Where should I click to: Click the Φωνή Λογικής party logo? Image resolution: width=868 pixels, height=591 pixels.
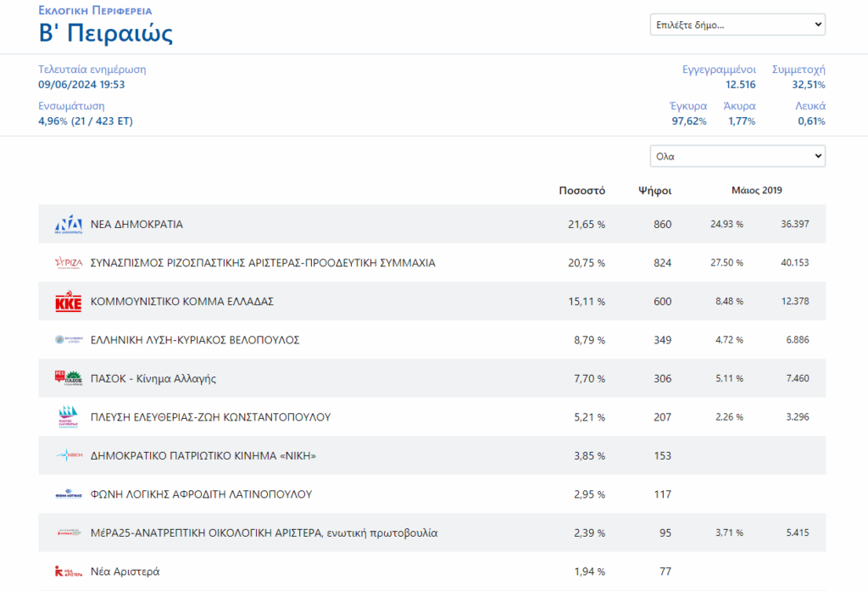click(x=69, y=494)
